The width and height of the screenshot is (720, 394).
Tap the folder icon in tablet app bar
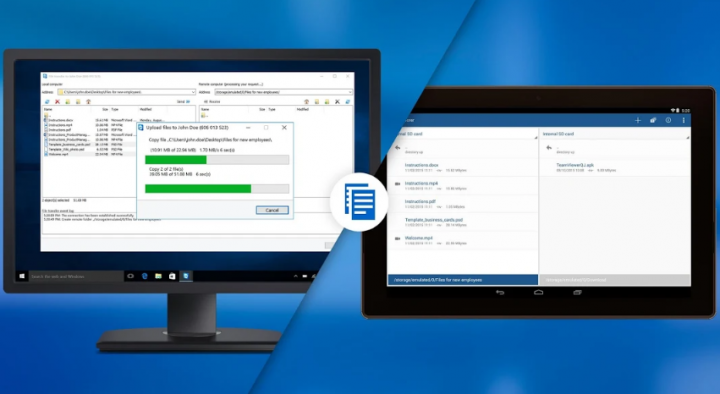pos(653,120)
